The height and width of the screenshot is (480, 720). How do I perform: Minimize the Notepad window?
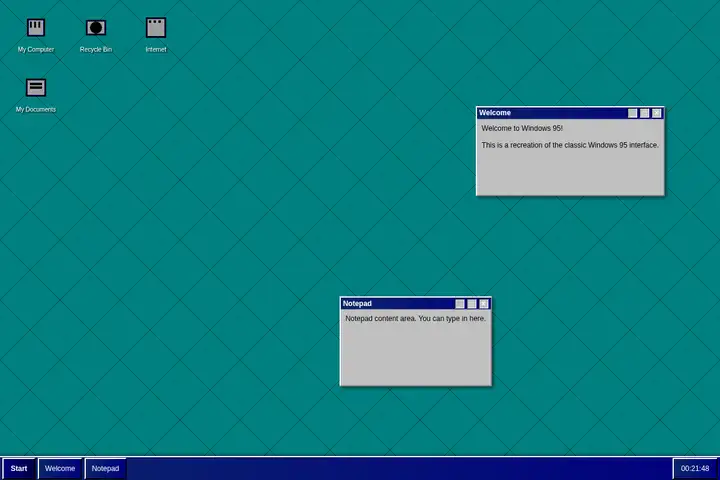point(460,304)
